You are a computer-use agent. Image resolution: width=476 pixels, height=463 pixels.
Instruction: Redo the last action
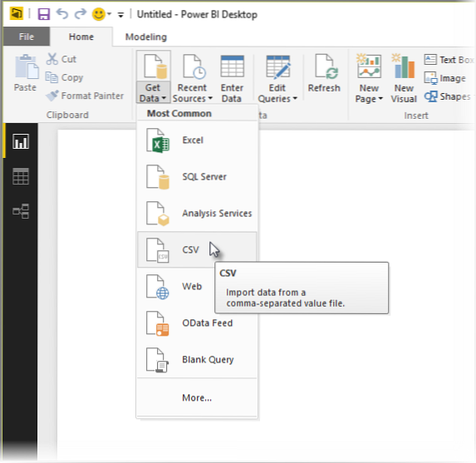click(x=81, y=13)
